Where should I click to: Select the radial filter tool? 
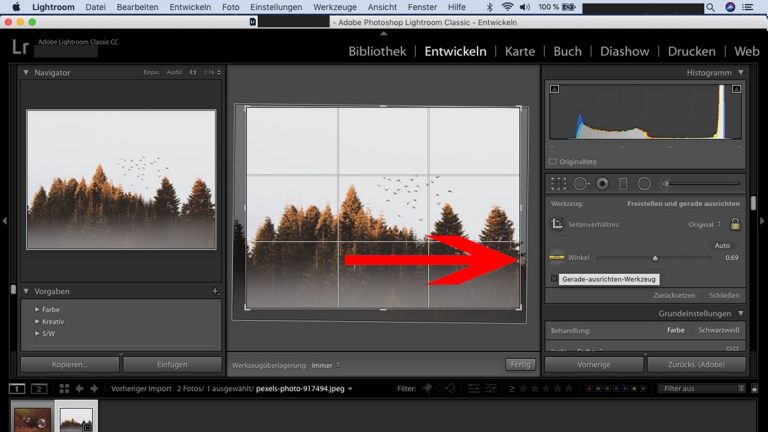tap(644, 183)
